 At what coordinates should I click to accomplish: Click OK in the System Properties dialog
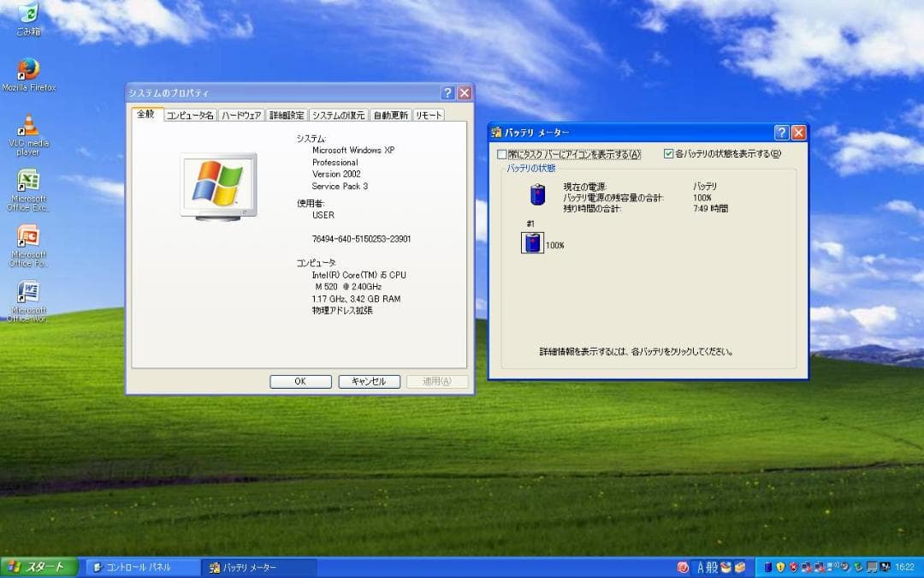tap(300, 381)
